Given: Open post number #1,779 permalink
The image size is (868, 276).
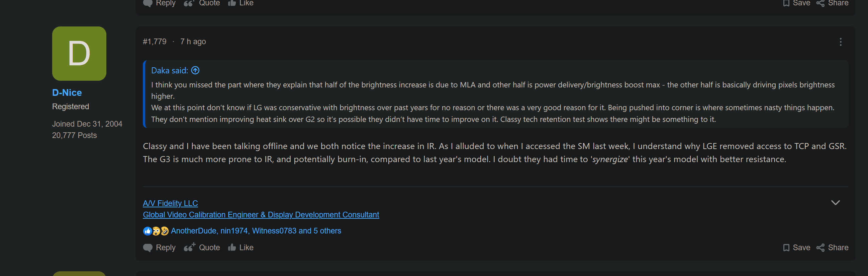Looking at the screenshot, I should click(x=155, y=42).
